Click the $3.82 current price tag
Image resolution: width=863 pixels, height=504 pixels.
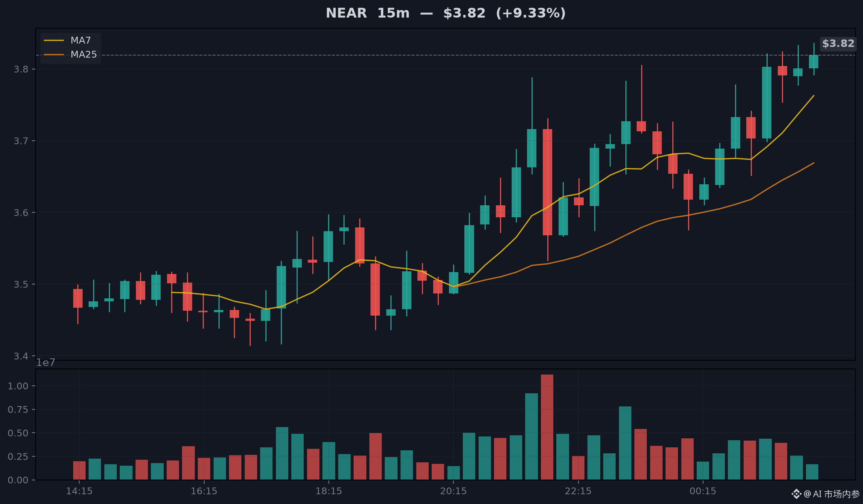click(838, 44)
